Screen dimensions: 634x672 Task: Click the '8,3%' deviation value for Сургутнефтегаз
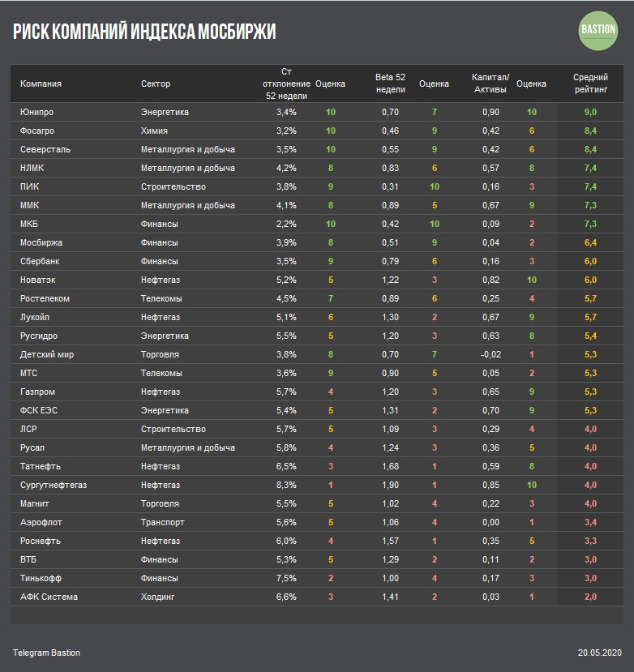point(286,485)
